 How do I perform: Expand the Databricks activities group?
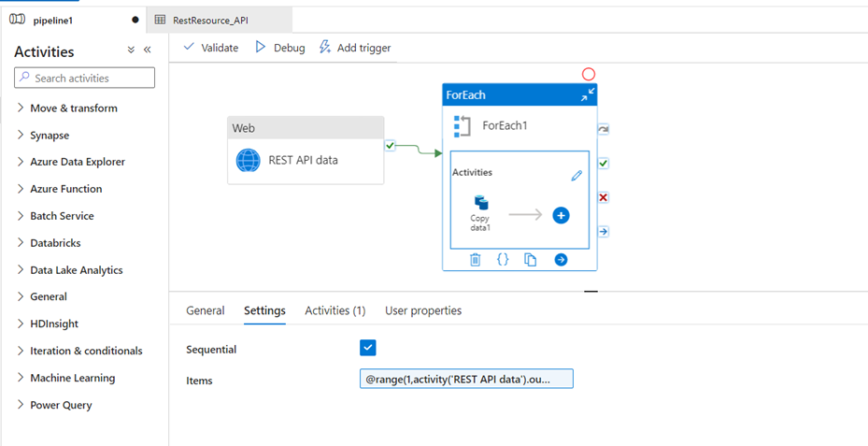(x=55, y=243)
